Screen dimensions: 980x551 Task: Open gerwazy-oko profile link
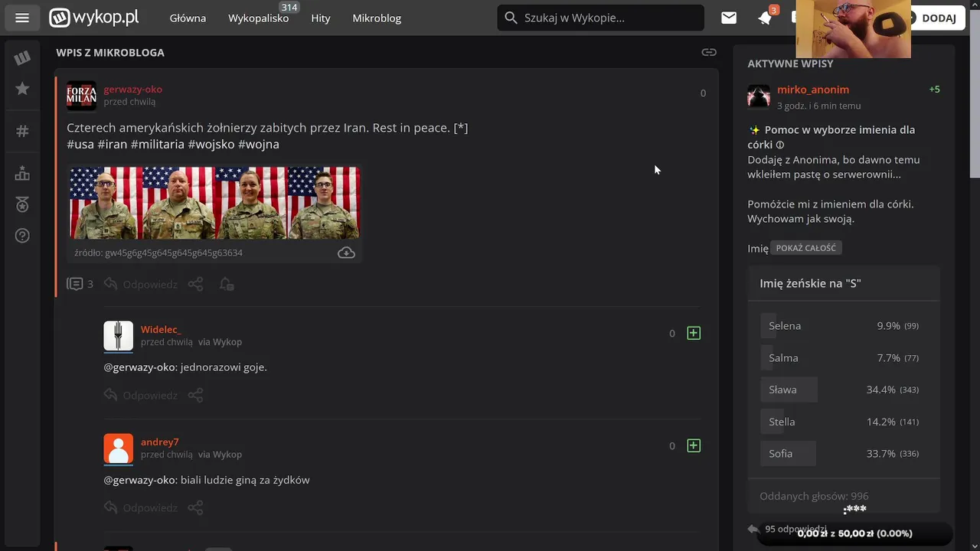click(x=132, y=89)
